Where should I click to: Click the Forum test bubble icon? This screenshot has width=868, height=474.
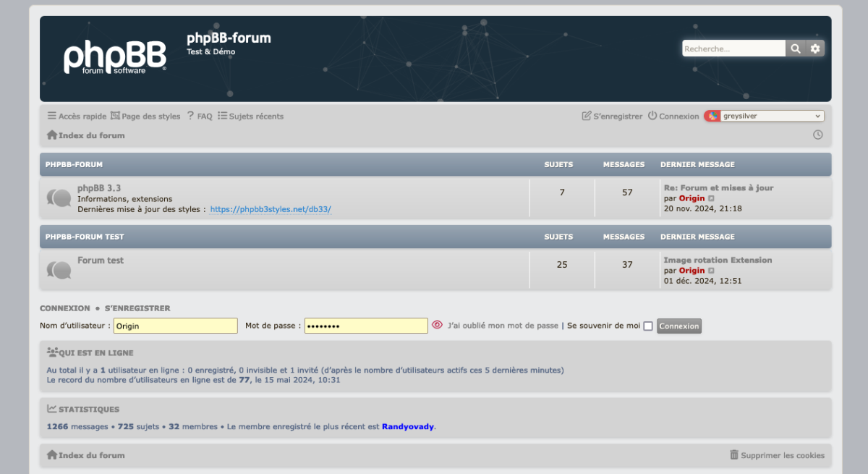59,270
